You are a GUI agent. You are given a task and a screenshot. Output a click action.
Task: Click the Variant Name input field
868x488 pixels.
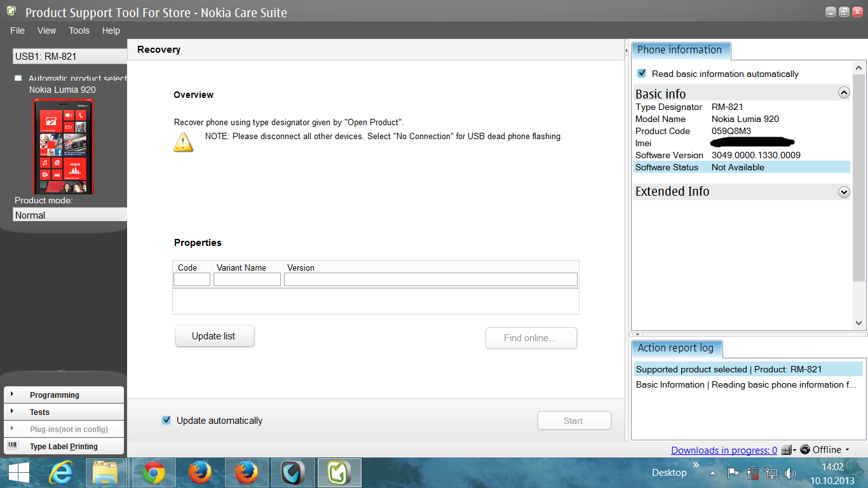pos(247,280)
